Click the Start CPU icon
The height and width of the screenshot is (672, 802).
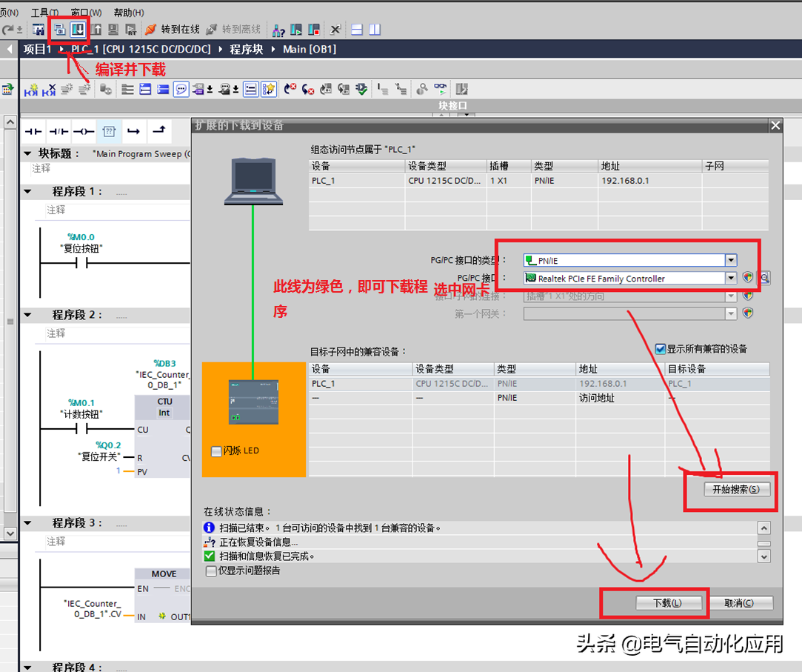pyautogui.click(x=296, y=30)
